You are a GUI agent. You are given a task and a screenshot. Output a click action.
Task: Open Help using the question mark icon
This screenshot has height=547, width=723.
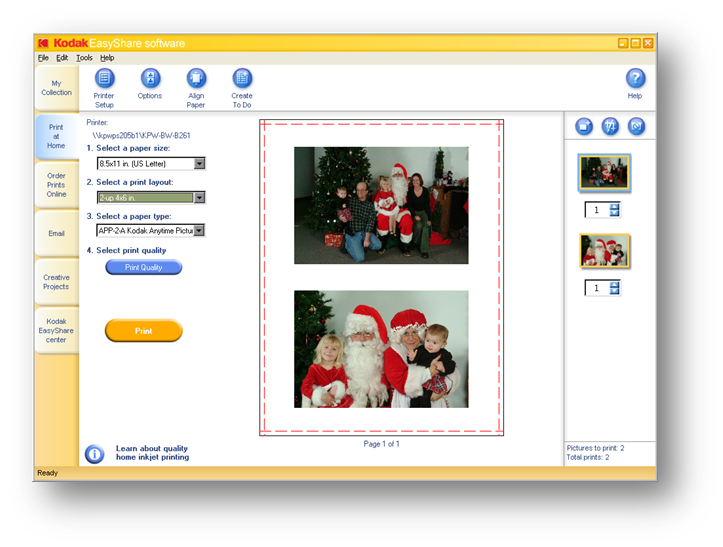[x=635, y=79]
